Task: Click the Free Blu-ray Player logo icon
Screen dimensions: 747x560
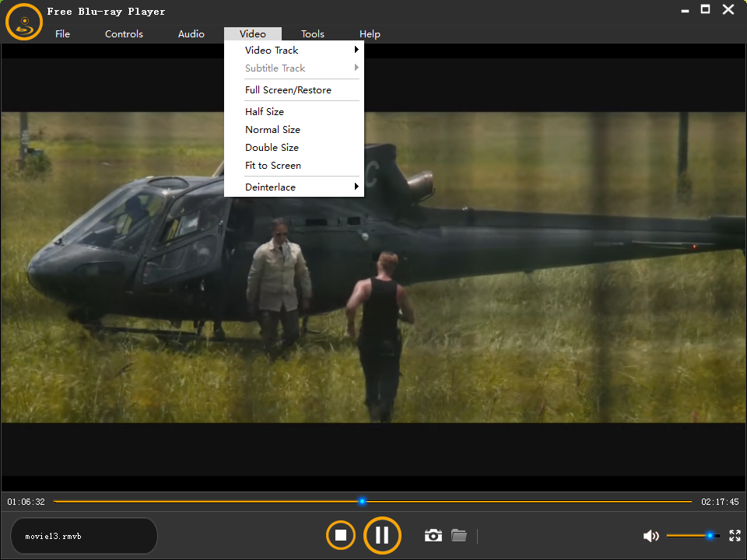Action: (24, 22)
